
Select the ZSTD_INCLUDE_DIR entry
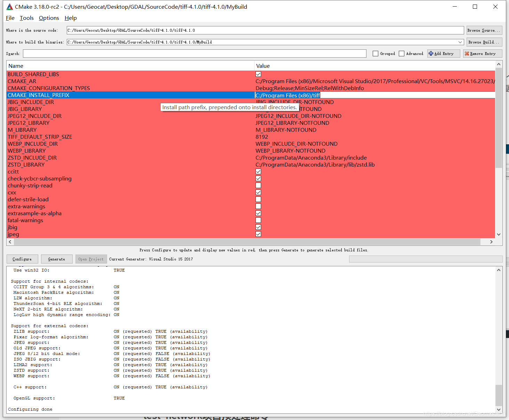(32, 158)
